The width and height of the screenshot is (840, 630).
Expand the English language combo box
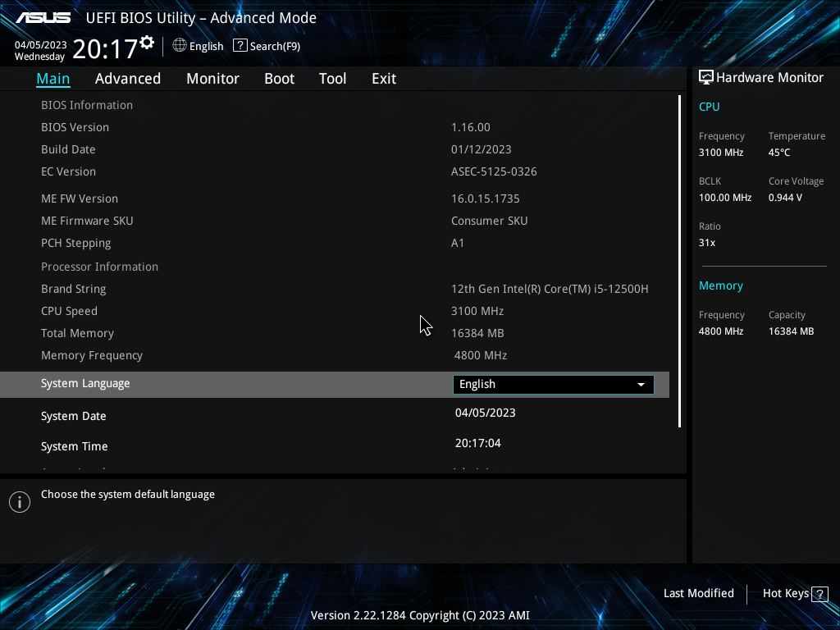click(x=641, y=384)
